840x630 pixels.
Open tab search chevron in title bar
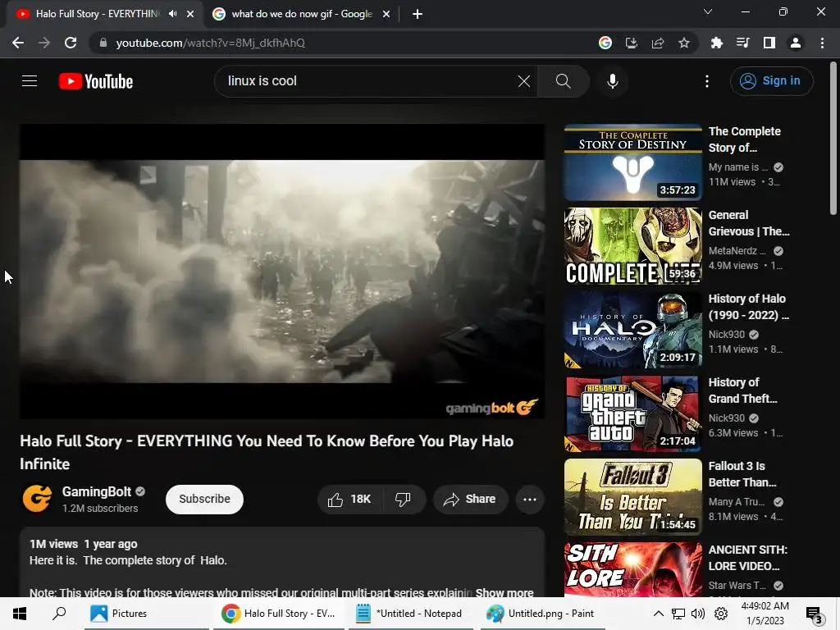tap(708, 11)
